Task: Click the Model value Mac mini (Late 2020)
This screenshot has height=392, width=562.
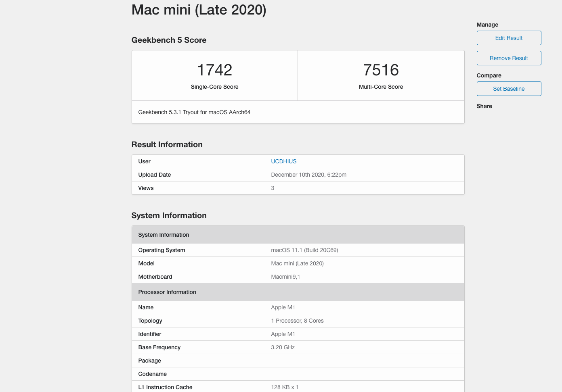Action: 297,263
